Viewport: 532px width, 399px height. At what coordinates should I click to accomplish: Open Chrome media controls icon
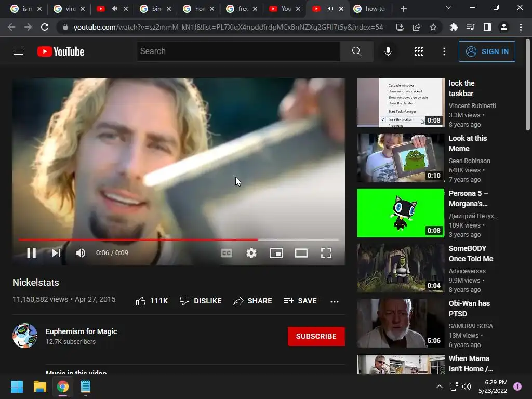click(x=470, y=27)
